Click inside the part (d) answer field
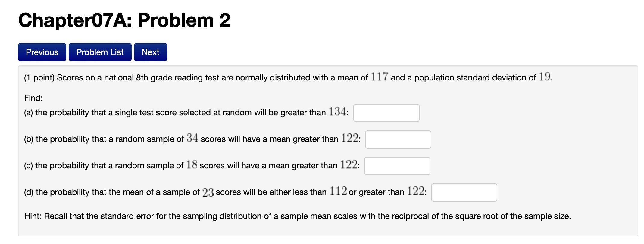Viewport: 644px width, 244px height. [464, 192]
